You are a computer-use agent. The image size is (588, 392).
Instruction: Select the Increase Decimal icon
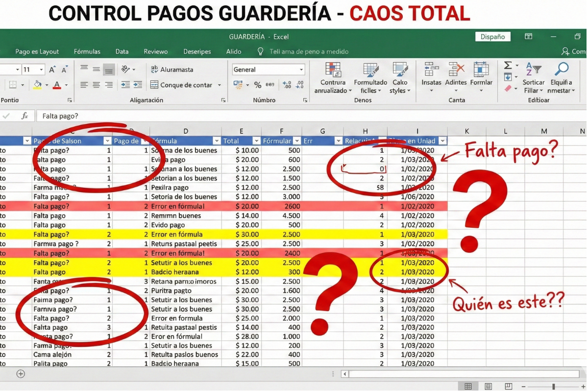pos(287,84)
